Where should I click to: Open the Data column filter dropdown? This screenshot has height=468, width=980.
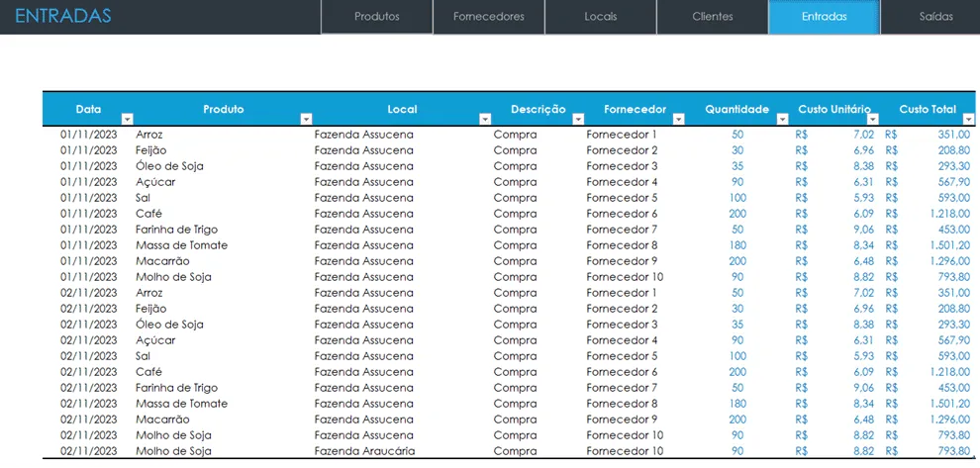[127, 120]
